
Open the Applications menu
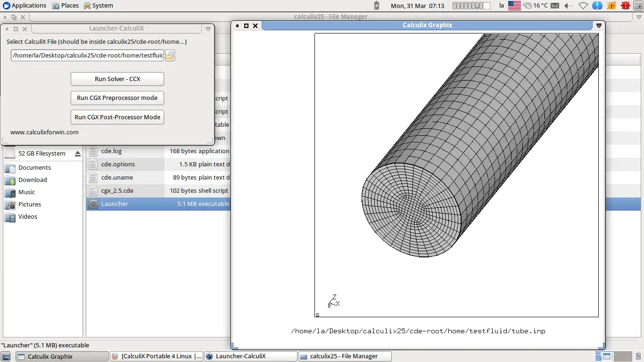pyautogui.click(x=25, y=6)
